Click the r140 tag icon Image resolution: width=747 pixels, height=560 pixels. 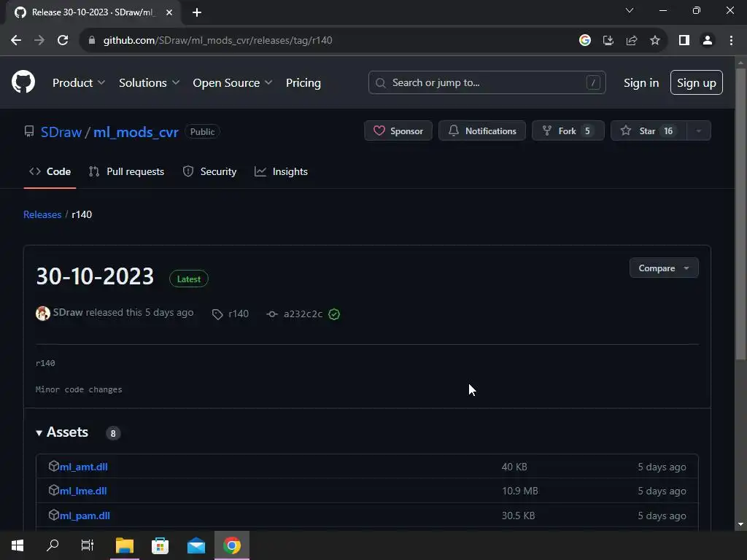click(x=217, y=314)
